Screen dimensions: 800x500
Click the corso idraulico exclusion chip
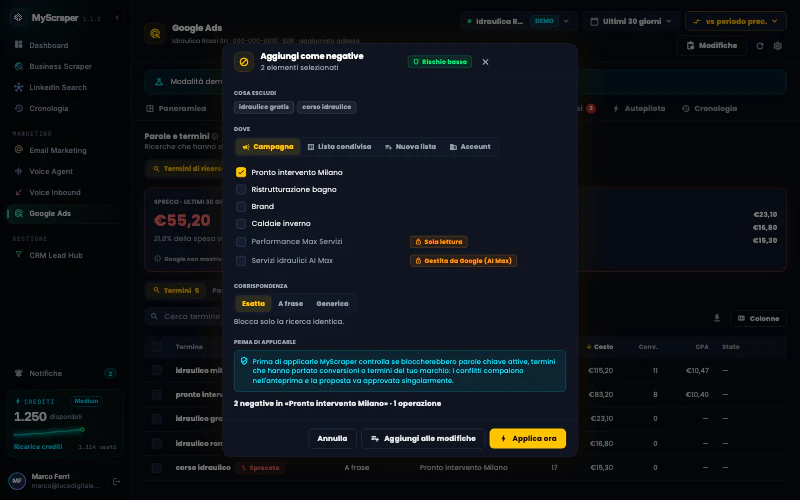327,107
